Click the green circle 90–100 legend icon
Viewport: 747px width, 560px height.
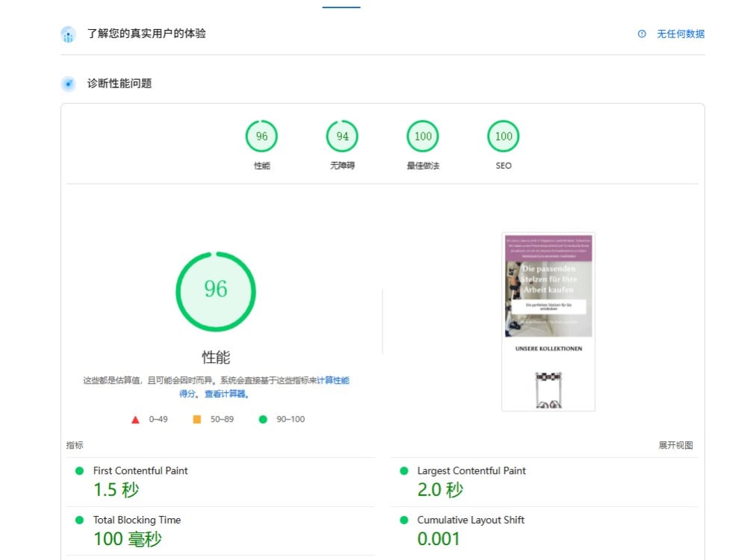coord(262,419)
